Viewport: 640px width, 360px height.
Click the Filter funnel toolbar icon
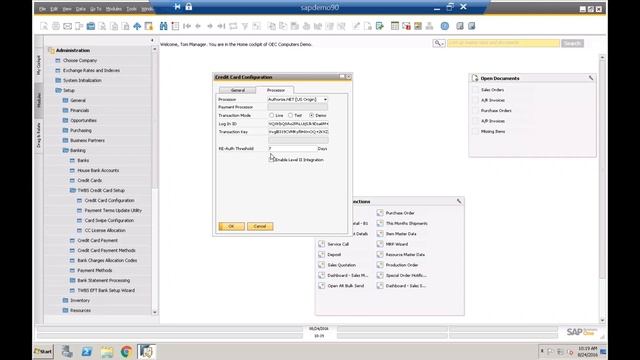245,26
